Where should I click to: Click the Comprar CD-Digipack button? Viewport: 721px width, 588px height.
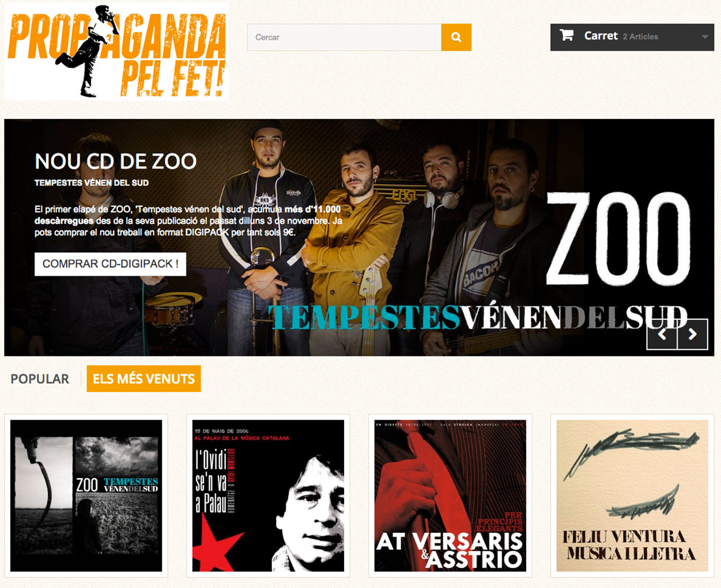click(x=110, y=264)
